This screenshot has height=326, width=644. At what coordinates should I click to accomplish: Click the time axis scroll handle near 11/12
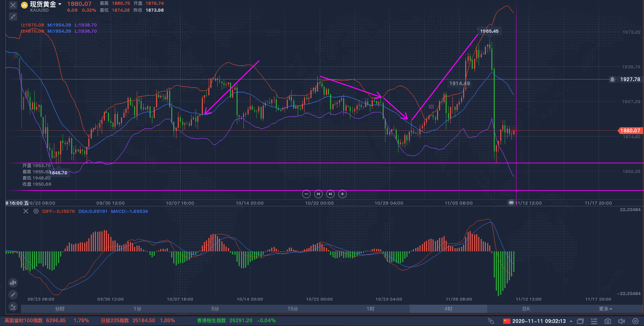coord(511,203)
